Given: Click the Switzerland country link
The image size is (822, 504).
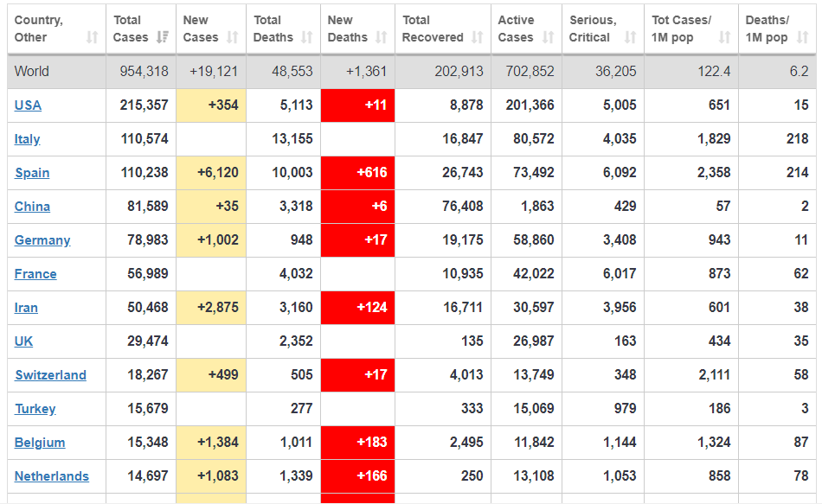Looking at the screenshot, I should [x=50, y=375].
